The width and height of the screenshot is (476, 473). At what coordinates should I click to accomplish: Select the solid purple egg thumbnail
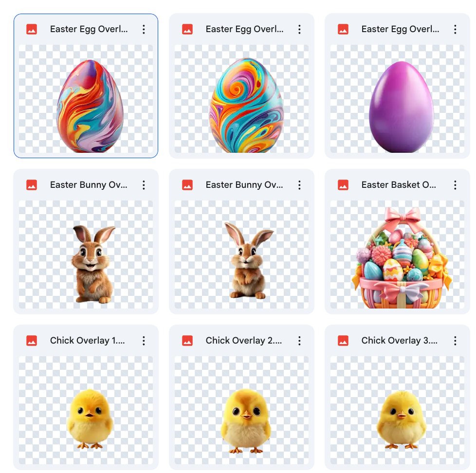point(397,99)
